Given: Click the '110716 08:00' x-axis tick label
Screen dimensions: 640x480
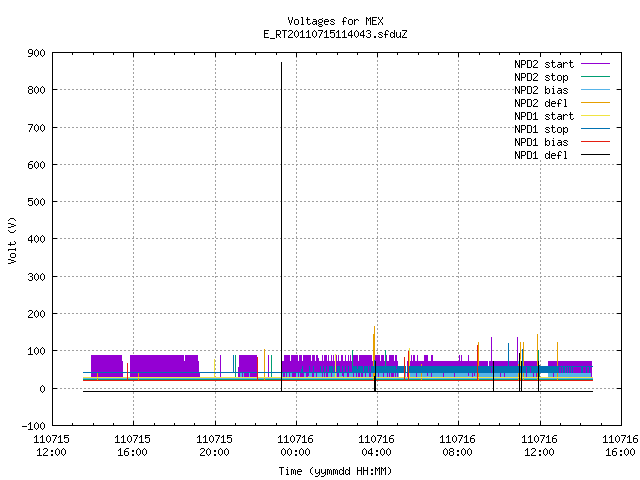Looking at the screenshot, I should 458,446.
